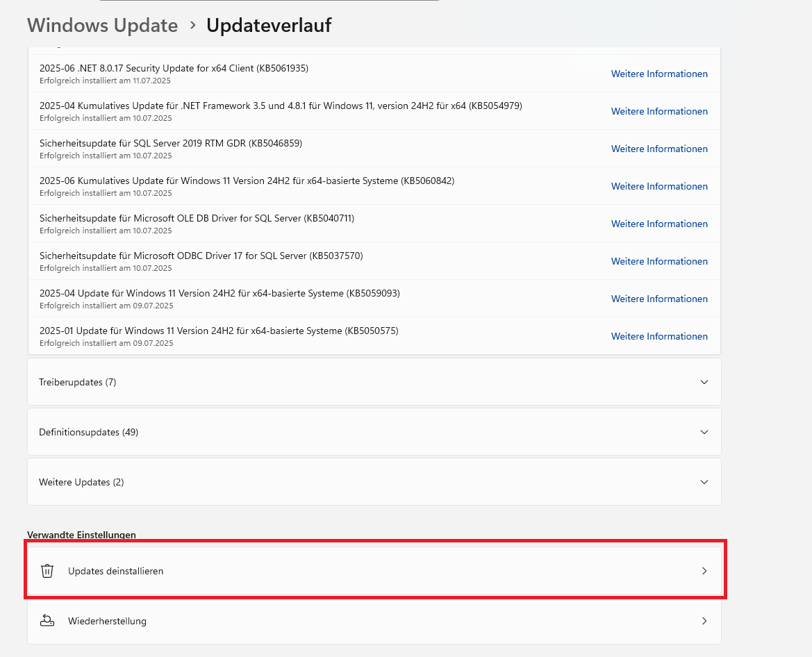Click the Updateverlauf page heading
Image resolution: width=812 pixels, height=657 pixels.
click(x=269, y=26)
